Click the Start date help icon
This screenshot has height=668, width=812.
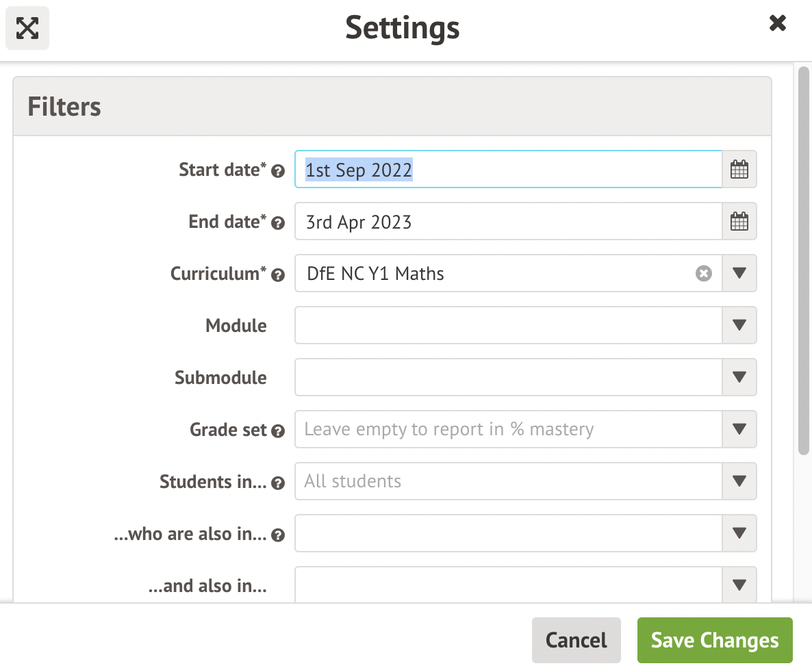pos(278,171)
